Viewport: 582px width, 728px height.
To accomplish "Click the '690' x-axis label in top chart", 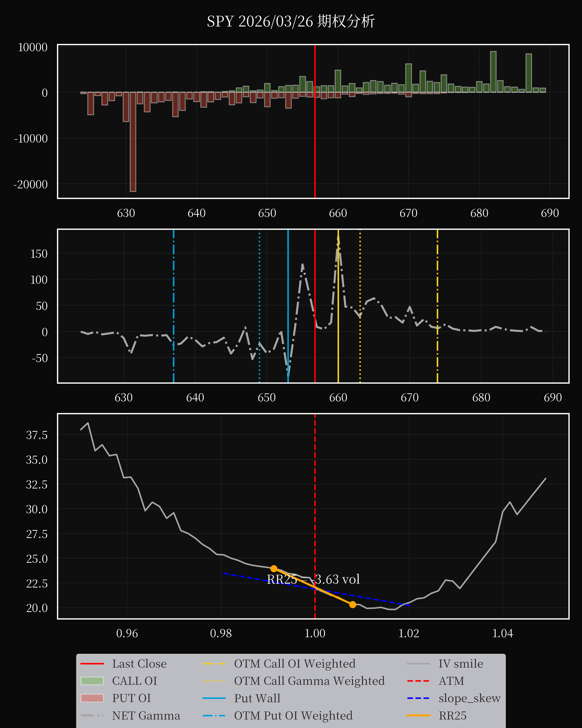I will coord(550,213).
